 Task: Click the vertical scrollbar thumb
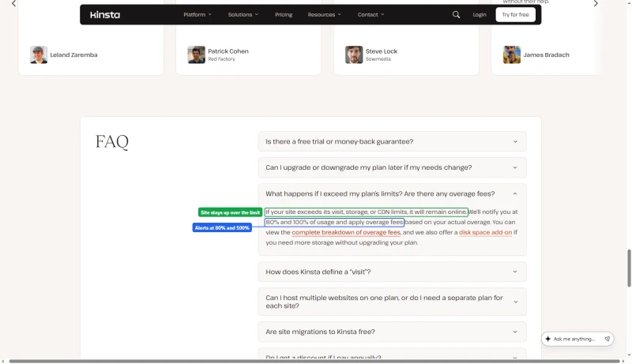tap(629, 268)
